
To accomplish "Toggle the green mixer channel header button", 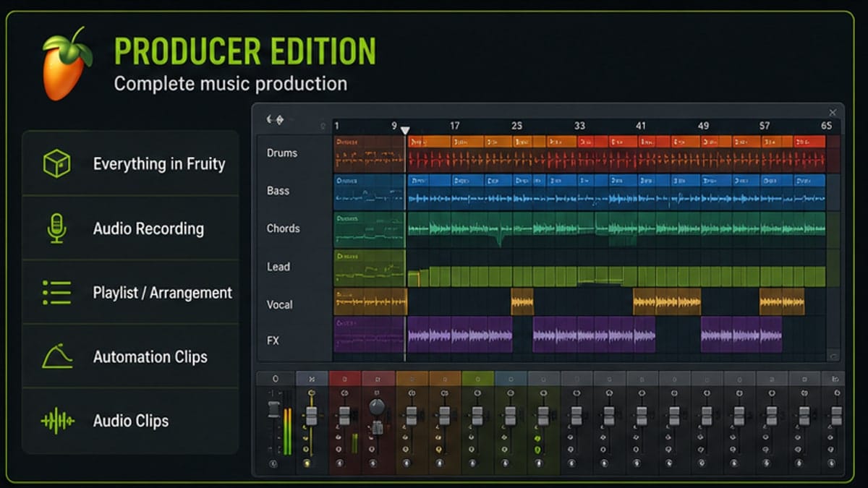I will pos(477,379).
